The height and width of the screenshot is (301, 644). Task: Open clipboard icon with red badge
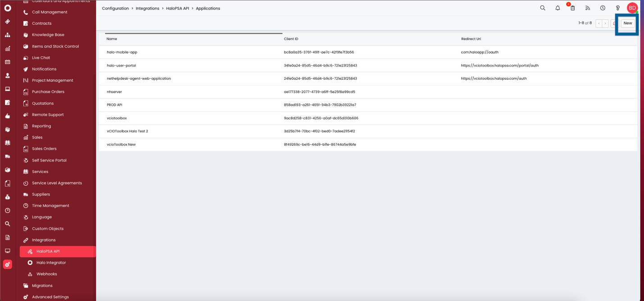572,8
